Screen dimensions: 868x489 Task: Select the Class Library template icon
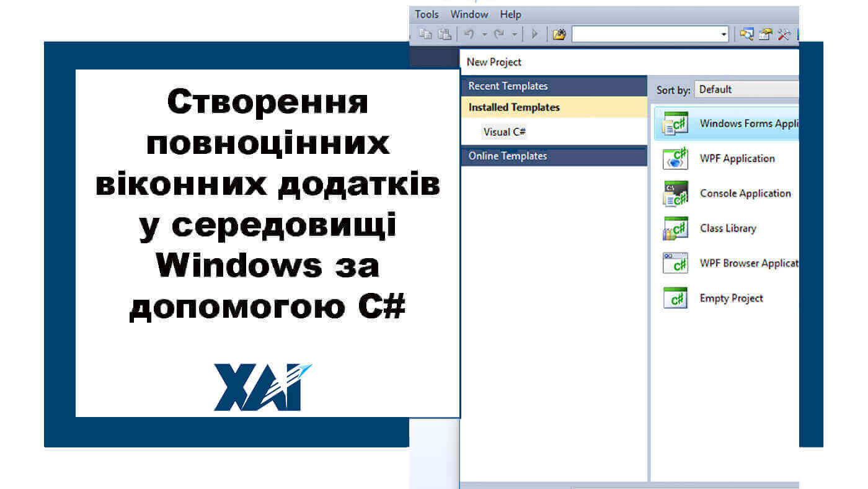(x=676, y=228)
